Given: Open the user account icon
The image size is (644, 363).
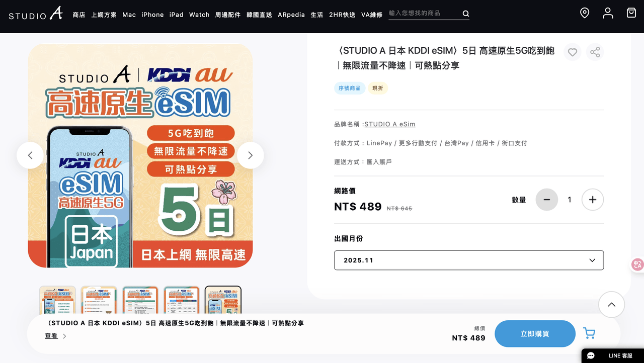Looking at the screenshot, I should click(608, 13).
